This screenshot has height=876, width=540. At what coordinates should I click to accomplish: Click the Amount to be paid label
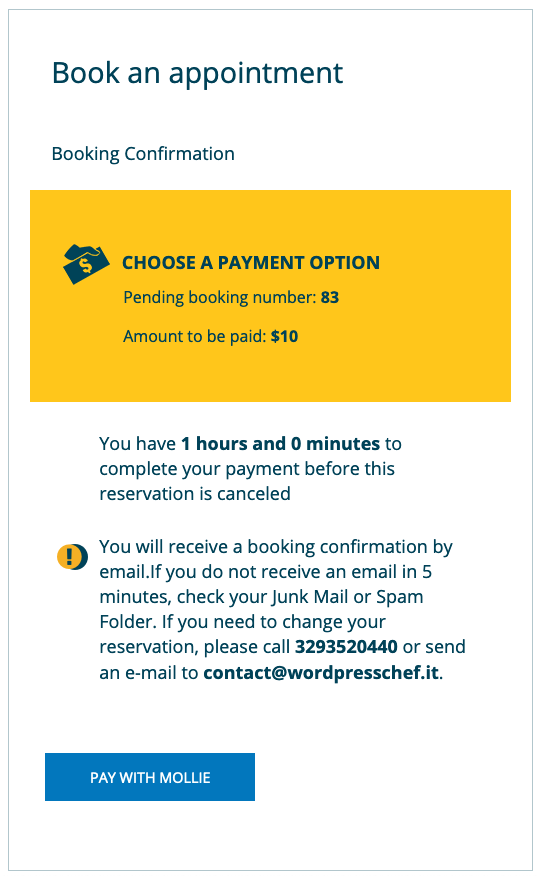(x=195, y=336)
